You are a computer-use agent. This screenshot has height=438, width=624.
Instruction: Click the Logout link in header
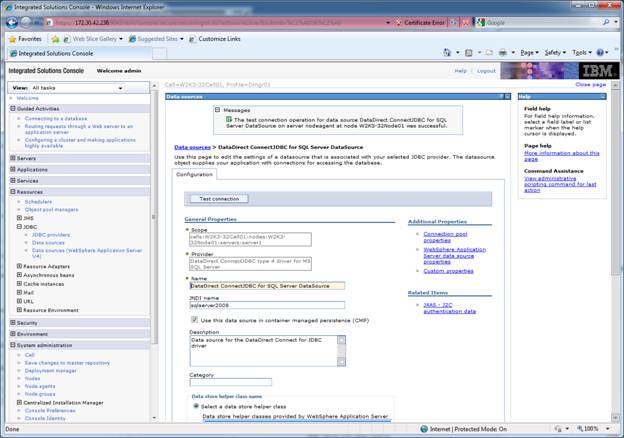486,71
